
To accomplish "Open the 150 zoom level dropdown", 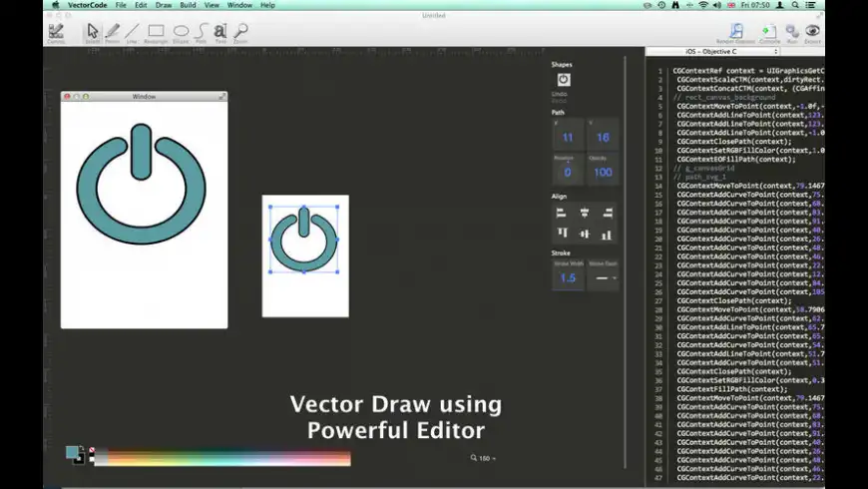I will [x=483, y=458].
